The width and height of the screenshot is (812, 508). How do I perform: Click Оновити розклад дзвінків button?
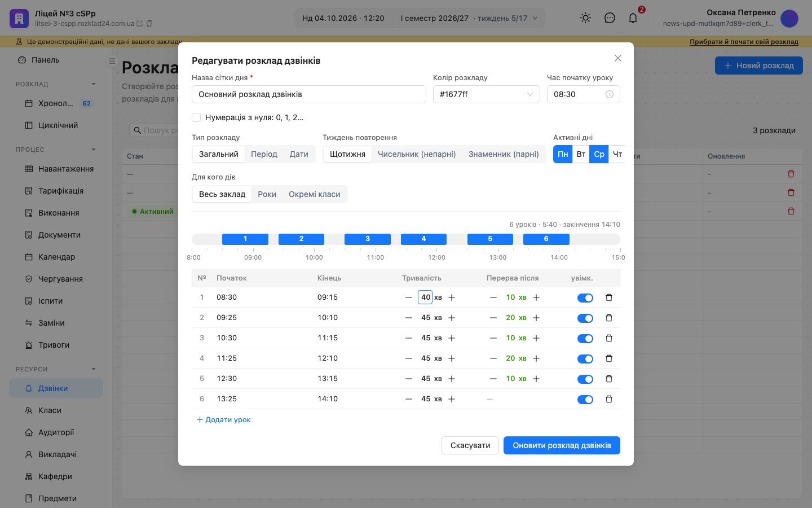(562, 445)
